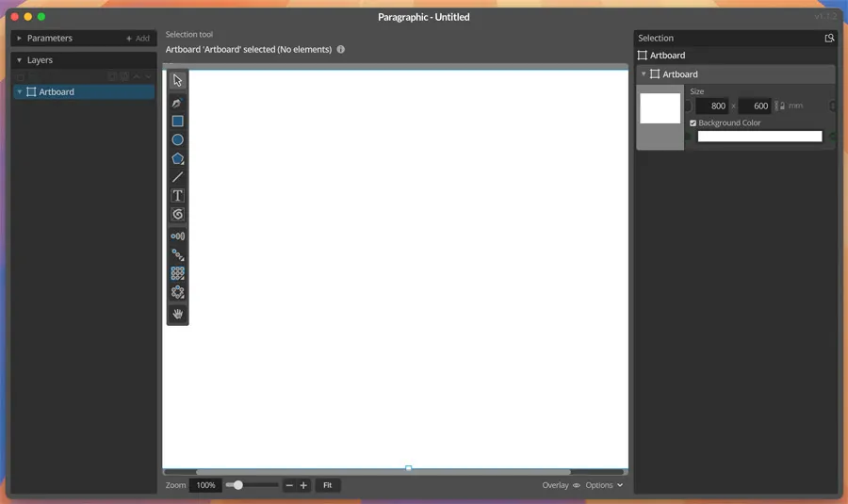The width and height of the screenshot is (848, 504).
Task: Open the Options dropdown
Action: point(604,485)
